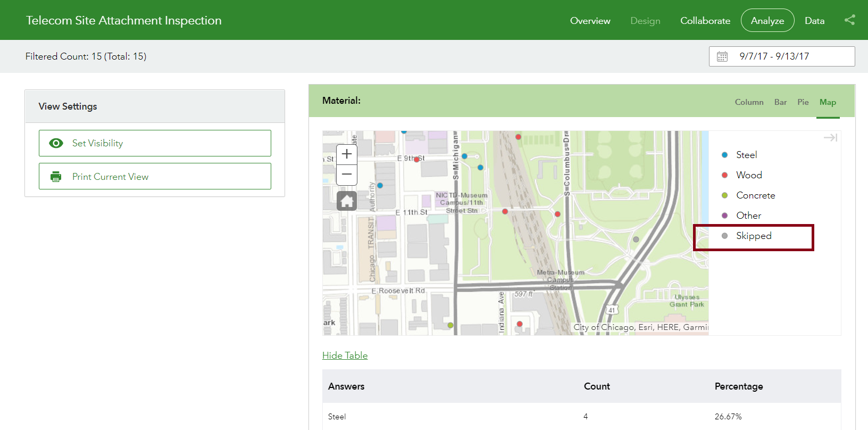Click the Concrete green legend dot
Viewport: 868px width, 430px height.
pyautogui.click(x=724, y=195)
